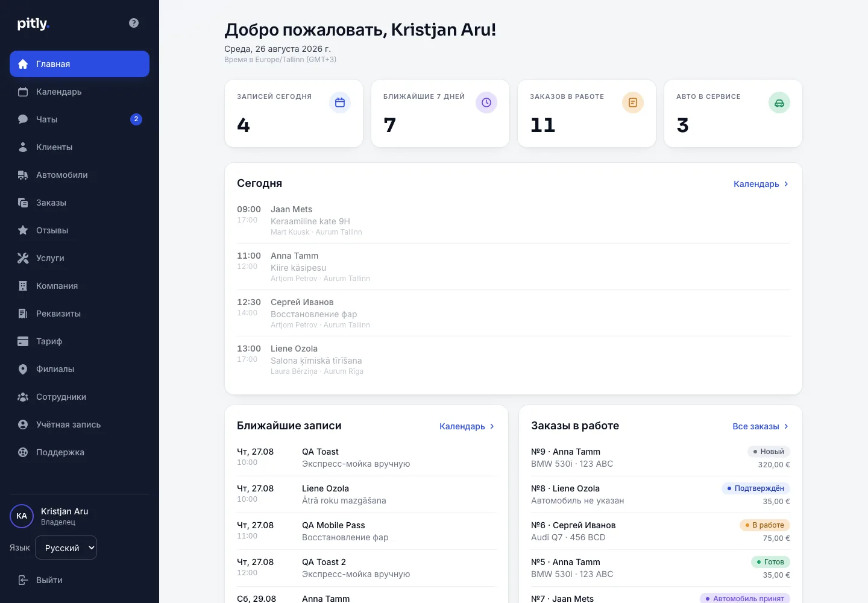868x603 pixels.
Task: Click the Подтверждён status badge
Action: click(756, 488)
